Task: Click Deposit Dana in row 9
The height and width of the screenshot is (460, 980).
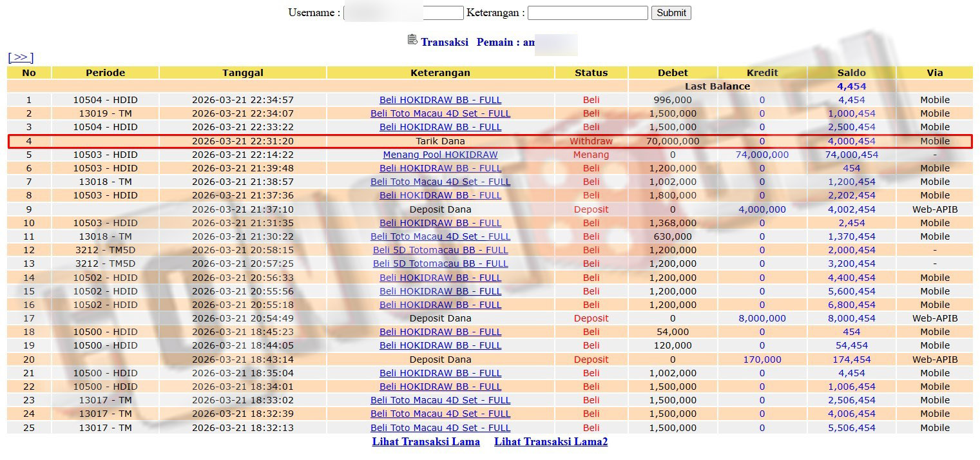Action: tap(440, 209)
